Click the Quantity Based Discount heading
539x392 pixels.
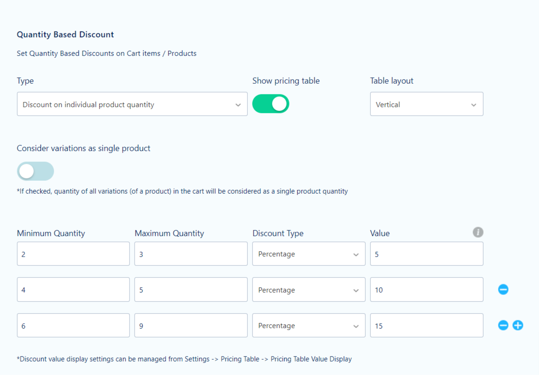click(65, 35)
